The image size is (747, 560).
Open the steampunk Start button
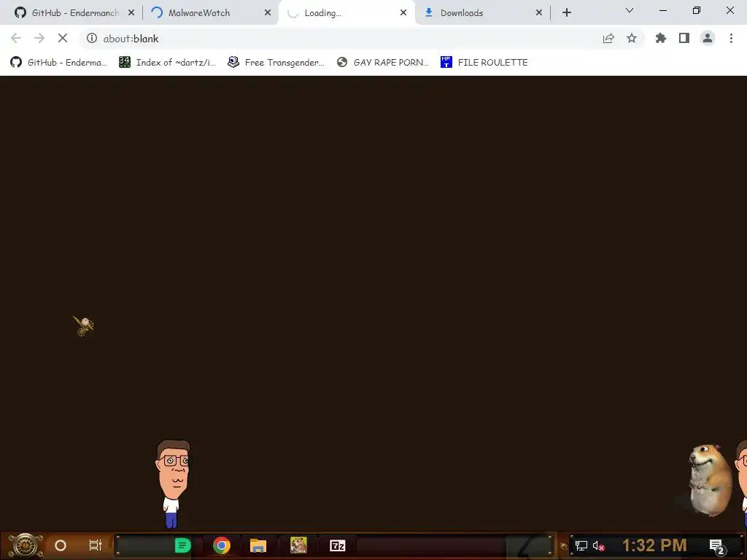pyautogui.click(x=25, y=545)
